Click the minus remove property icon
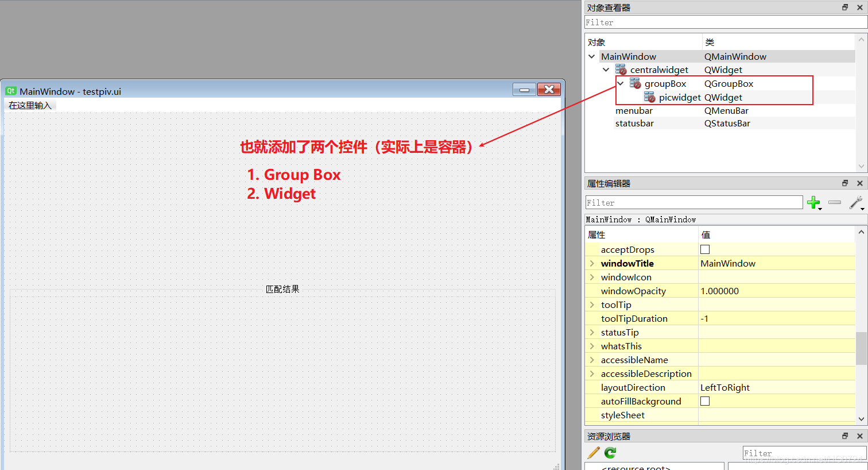 click(835, 202)
